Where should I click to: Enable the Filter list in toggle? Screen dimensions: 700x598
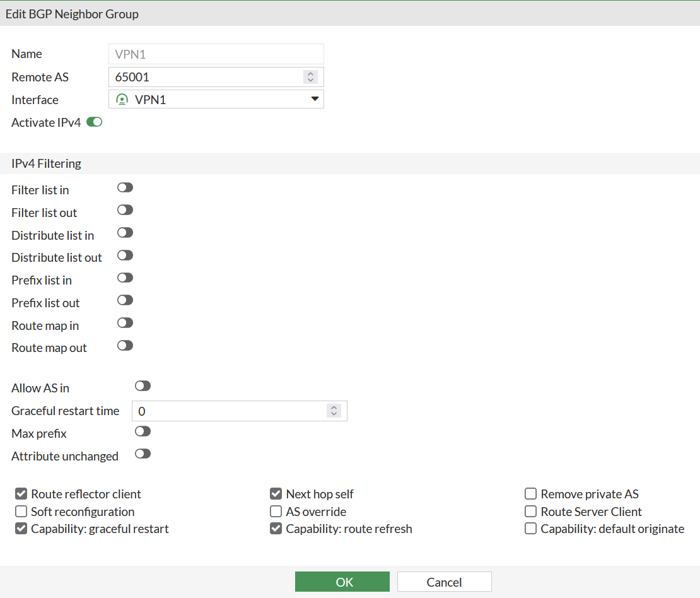point(125,187)
